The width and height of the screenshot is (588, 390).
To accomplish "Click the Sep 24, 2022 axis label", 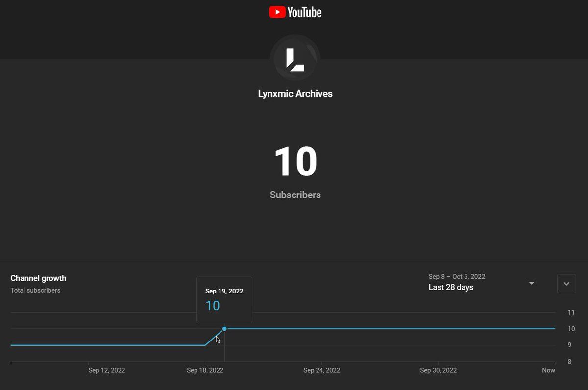I will pos(321,370).
